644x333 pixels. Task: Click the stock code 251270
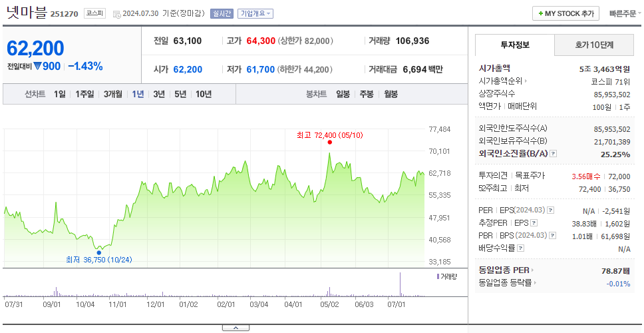point(64,14)
